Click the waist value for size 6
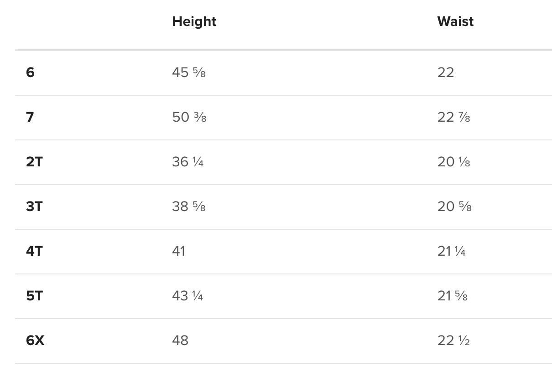Screen dimensions: 552x392 click(x=445, y=72)
